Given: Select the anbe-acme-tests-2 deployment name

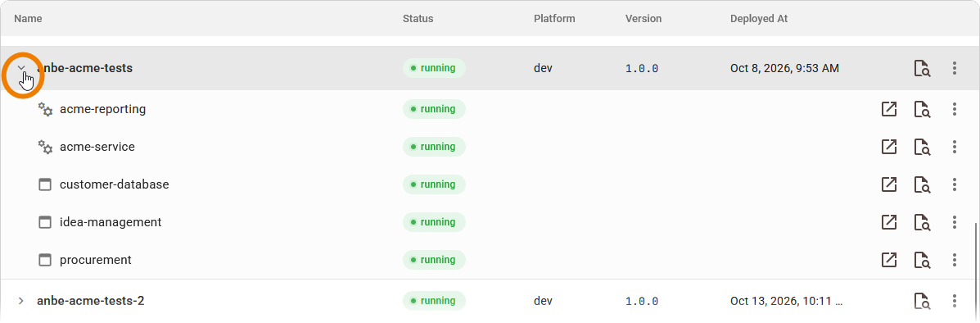Looking at the screenshot, I should pyautogui.click(x=91, y=301).
